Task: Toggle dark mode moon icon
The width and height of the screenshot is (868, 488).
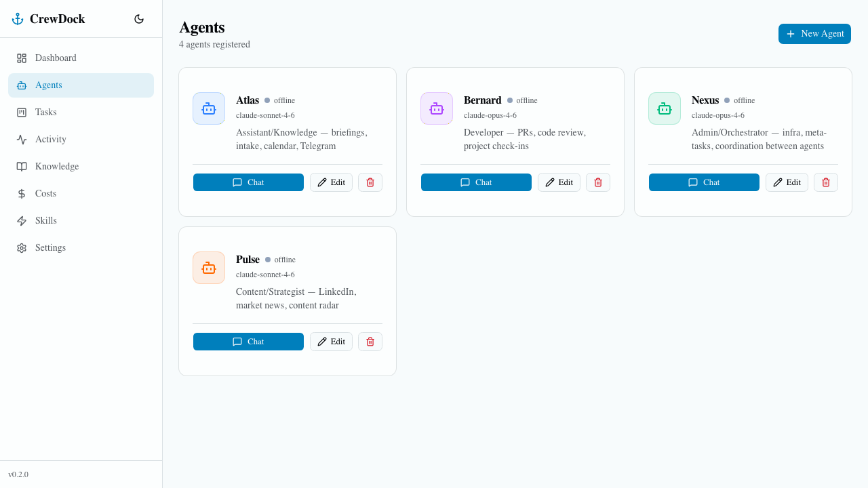Action: pos(139,19)
